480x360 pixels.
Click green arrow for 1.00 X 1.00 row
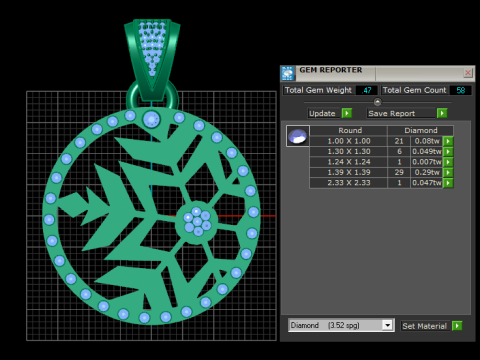(x=448, y=141)
